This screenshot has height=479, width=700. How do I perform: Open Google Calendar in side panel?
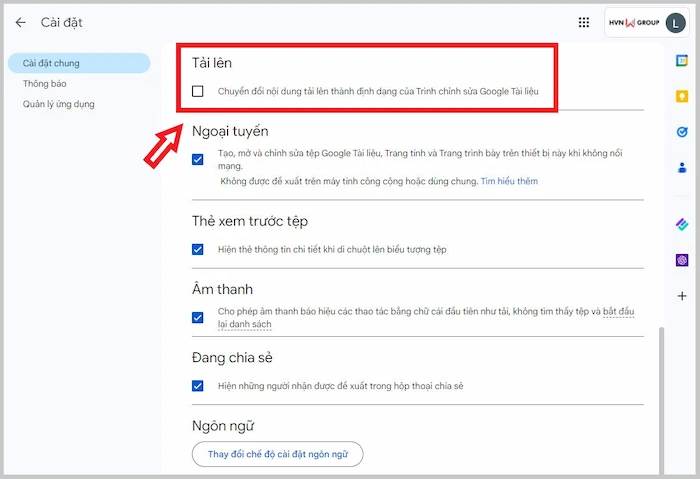pyautogui.click(x=682, y=61)
